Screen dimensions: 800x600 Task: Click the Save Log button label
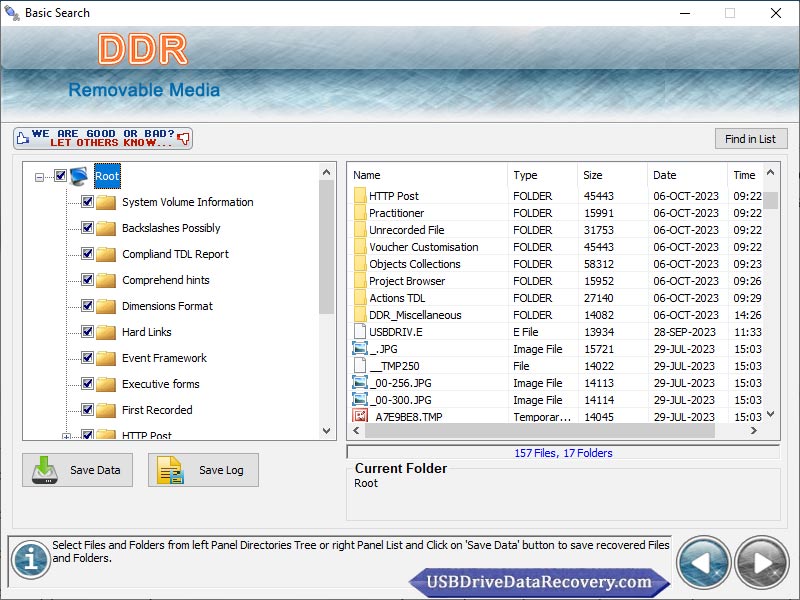(x=221, y=470)
